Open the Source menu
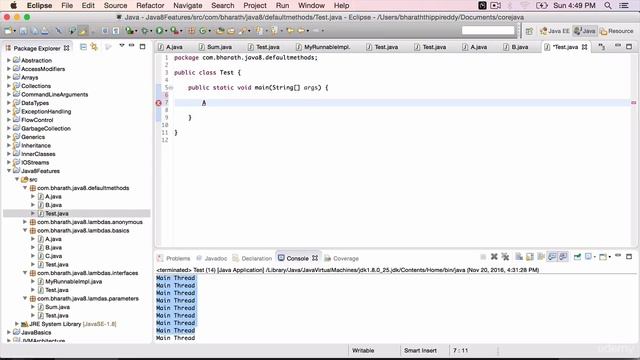Image resolution: width=640 pixels, height=360 pixels. point(115,5)
